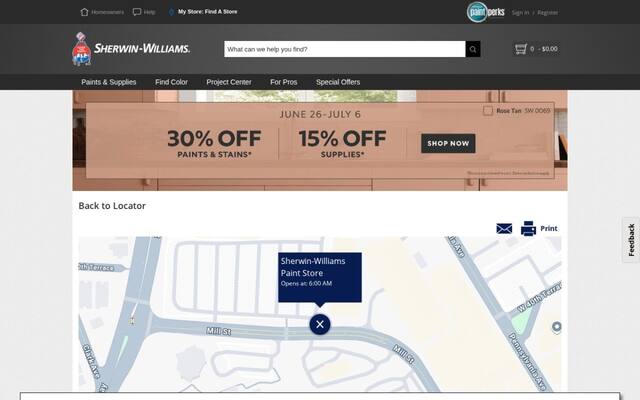Open My Store: Find A Store
The image size is (640, 400).
coord(207,12)
